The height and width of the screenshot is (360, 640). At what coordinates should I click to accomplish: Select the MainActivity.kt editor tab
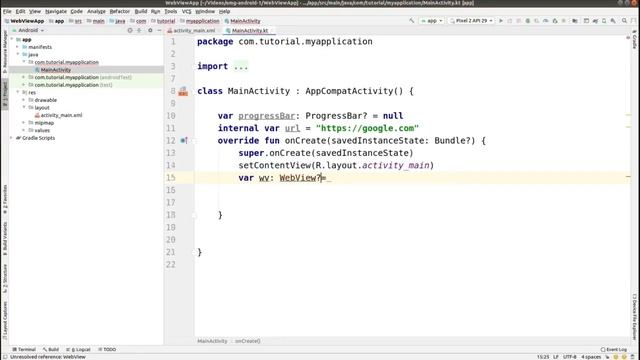[x=249, y=31]
